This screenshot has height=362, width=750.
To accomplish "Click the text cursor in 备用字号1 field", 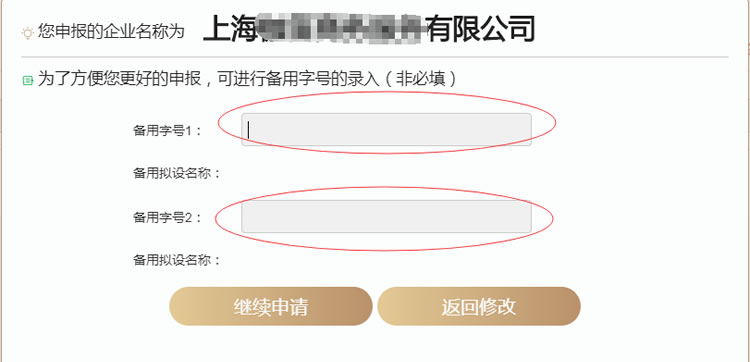I will (248, 130).
